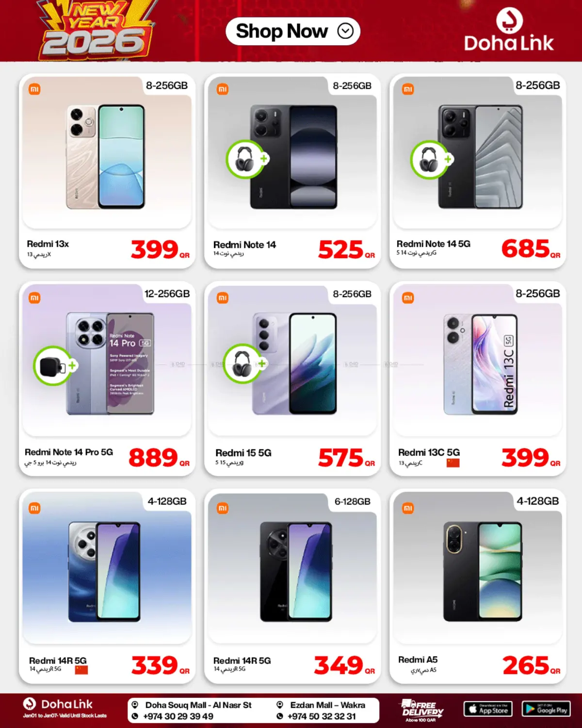Click the Shop Now button
Screen dimensions: 582x728
(x=293, y=32)
